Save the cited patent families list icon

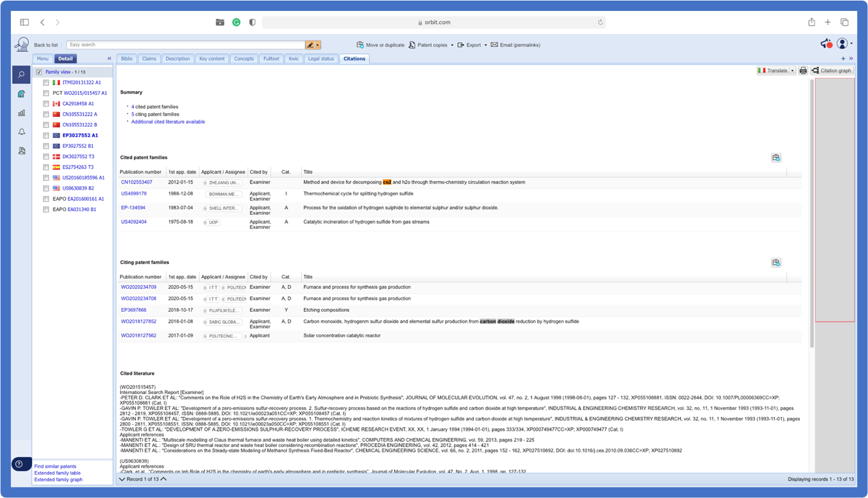pos(776,158)
